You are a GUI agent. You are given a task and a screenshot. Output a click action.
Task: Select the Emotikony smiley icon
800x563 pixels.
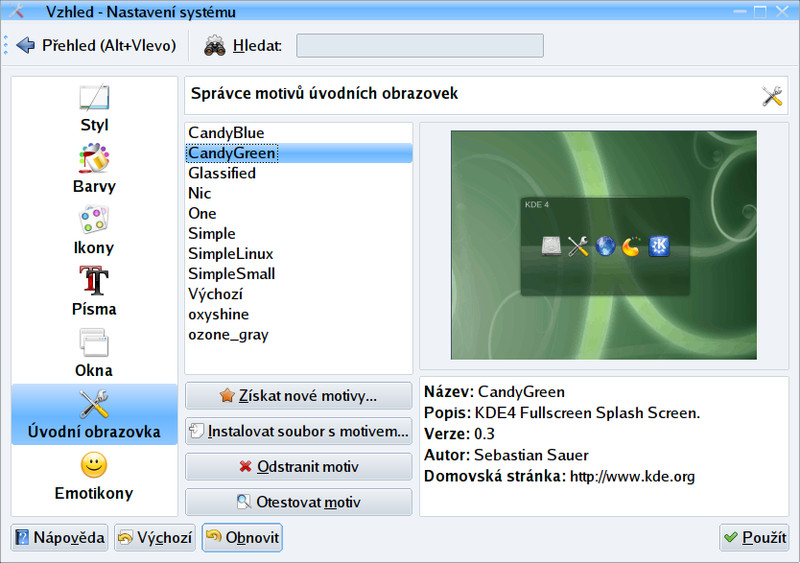pos(94,466)
